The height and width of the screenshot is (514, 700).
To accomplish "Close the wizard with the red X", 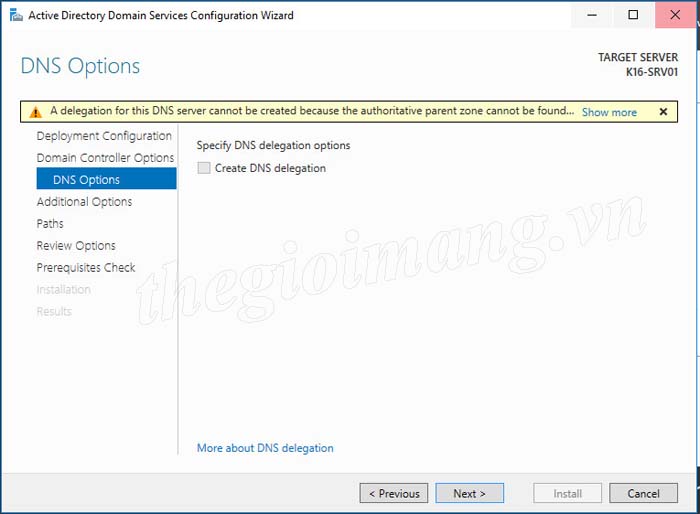I will [x=677, y=15].
